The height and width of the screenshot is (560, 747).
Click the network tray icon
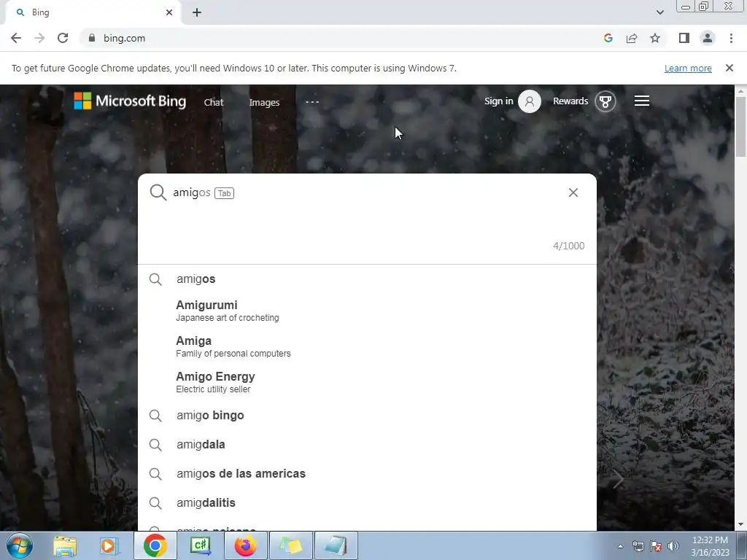coord(638,546)
